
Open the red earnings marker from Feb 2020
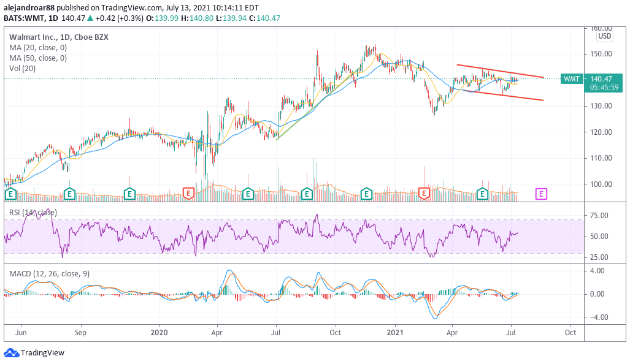click(188, 194)
